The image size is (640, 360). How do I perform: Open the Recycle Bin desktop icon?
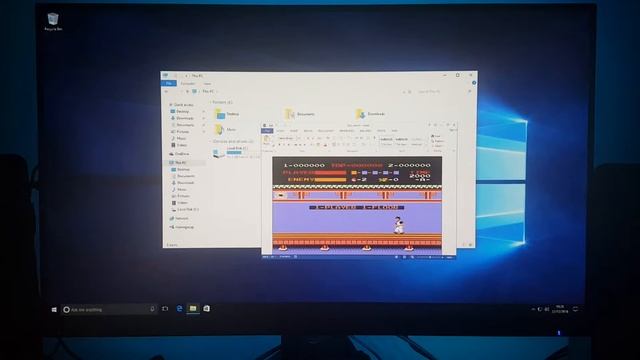pos(53,22)
